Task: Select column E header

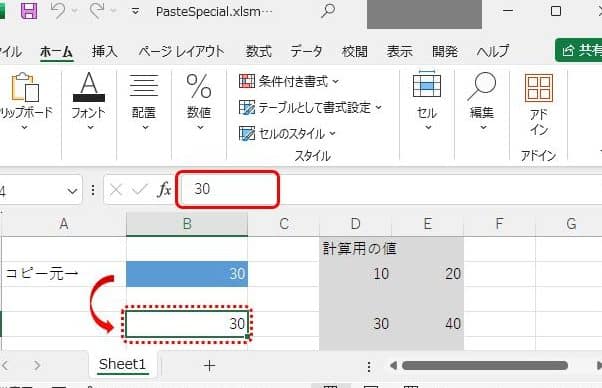Action: pyautogui.click(x=427, y=224)
